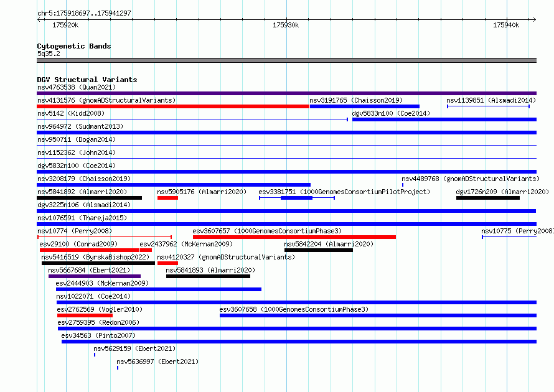This screenshot has height=392, width=554.
Task: Click the black nsv5842204 variant bar
Action: (319, 250)
